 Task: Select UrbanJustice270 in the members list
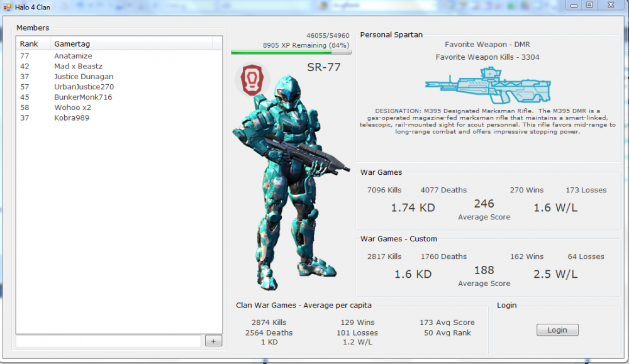(84, 87)
